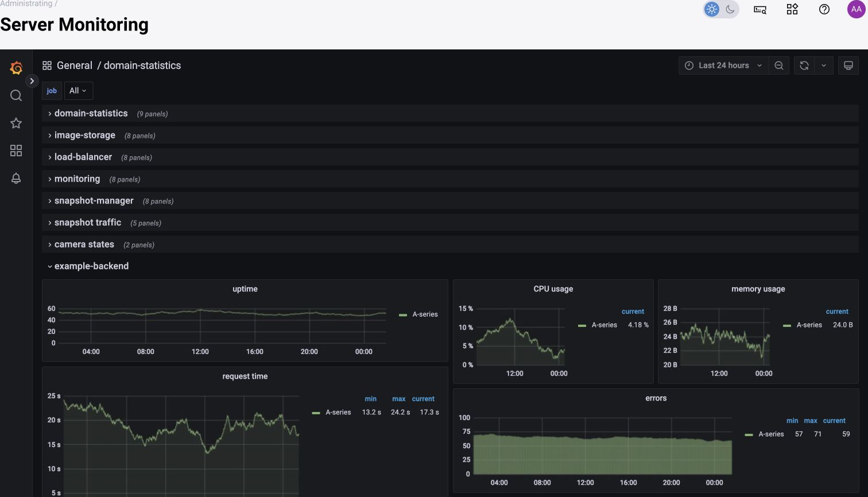Toggle A-series legend in uptime panel
The image size is (868, 497).
(425, 314)
